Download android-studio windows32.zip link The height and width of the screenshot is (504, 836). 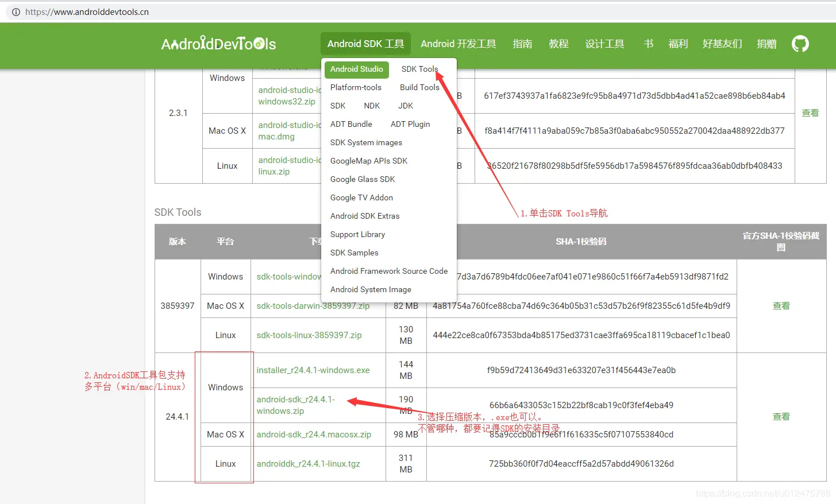point(289,96)
